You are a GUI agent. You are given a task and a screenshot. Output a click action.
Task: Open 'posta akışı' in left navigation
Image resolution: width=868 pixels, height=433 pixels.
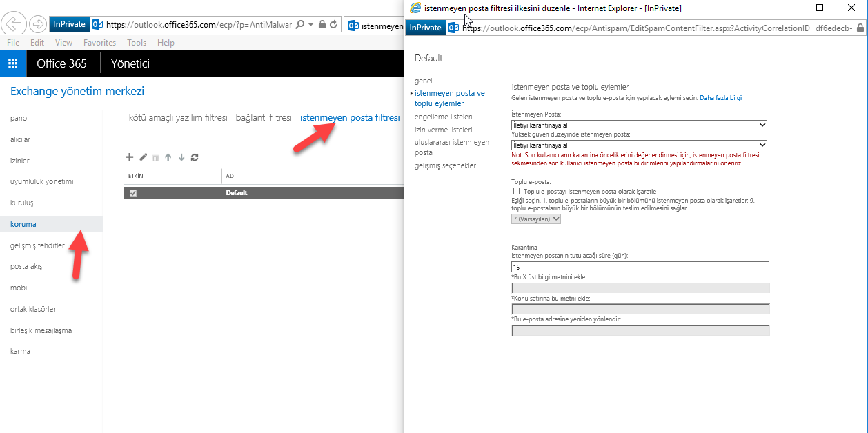tap(27, 267)
